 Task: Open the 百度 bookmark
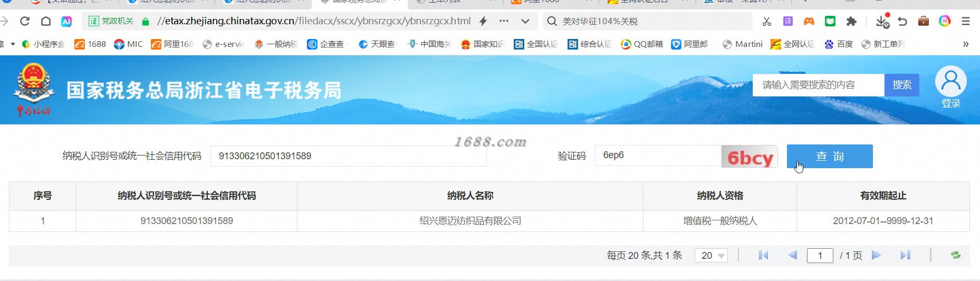839,44
